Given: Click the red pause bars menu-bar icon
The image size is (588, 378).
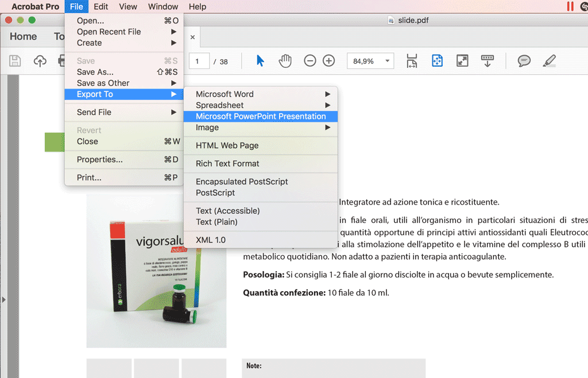Looking at the screenshot, I should [570, 6].
